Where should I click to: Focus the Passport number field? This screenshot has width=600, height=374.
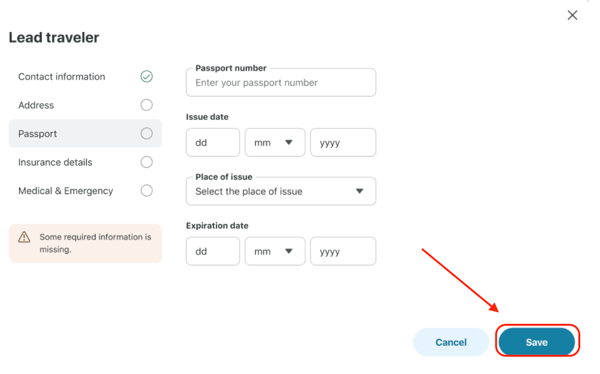(281, 83)
